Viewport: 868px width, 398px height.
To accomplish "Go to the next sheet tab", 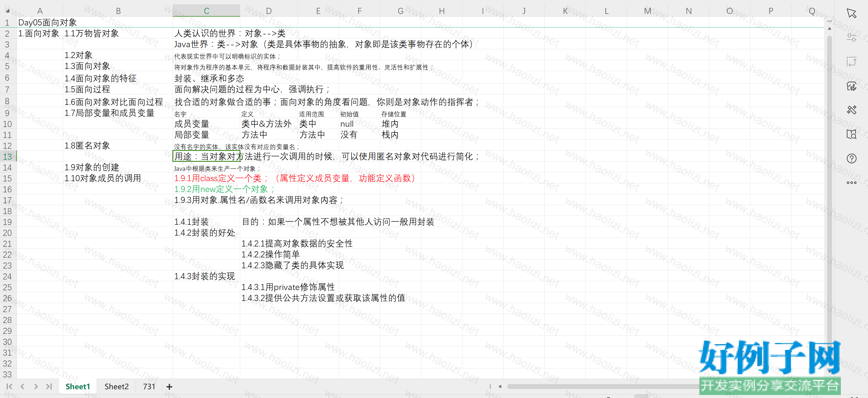I will (x=36, y=387).
